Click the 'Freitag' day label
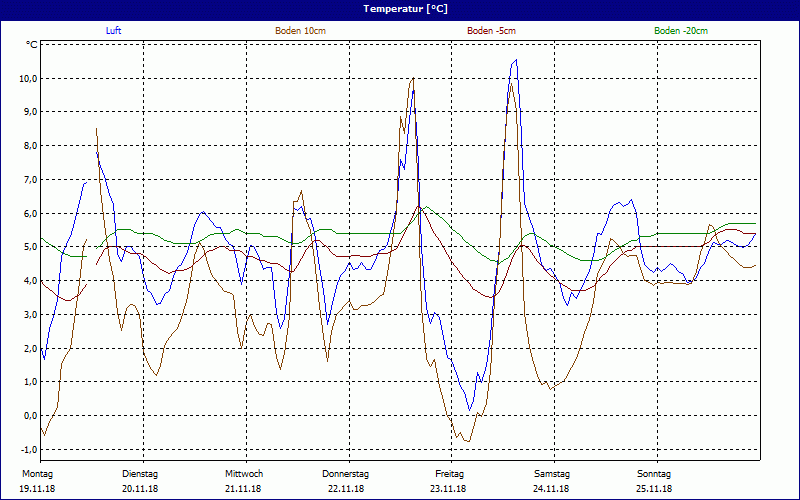Viewport: 800px width, 500px height. coord(449,473)
